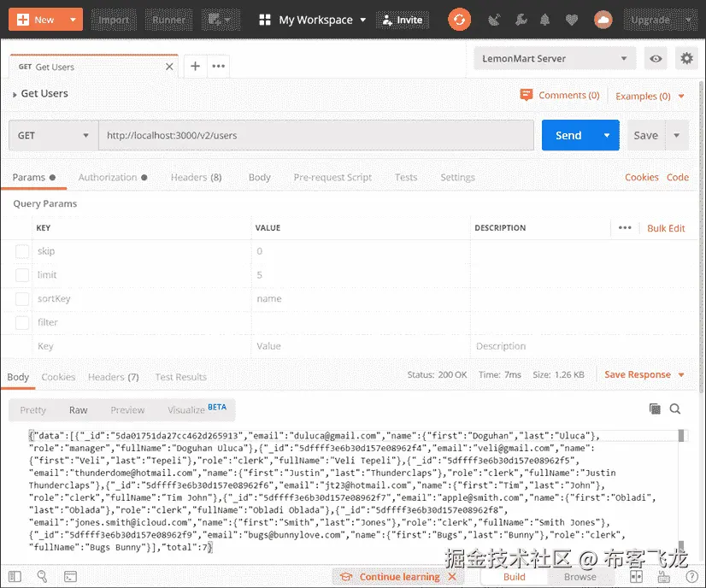The image size is (706, 588).
Task: Open the query params three-dot column options
Action: tap(625, 228)
